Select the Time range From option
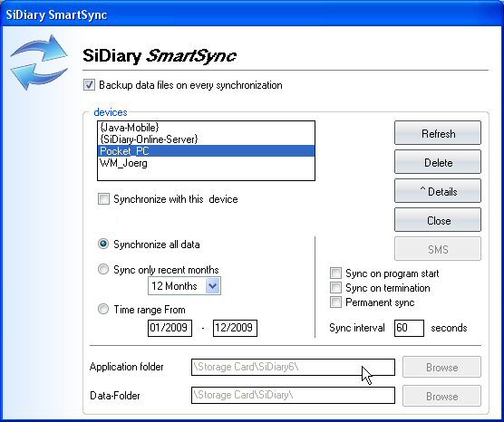The image size is (504, 422). tap(103, 310)
